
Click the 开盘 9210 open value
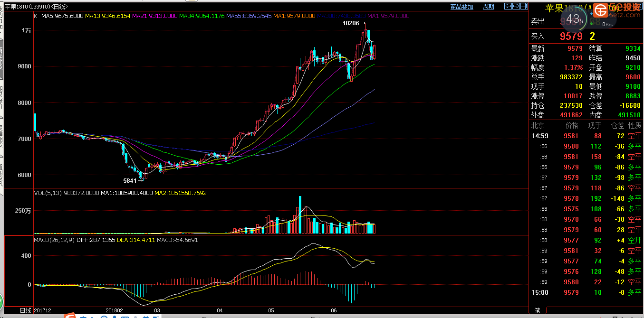point(633,67)
